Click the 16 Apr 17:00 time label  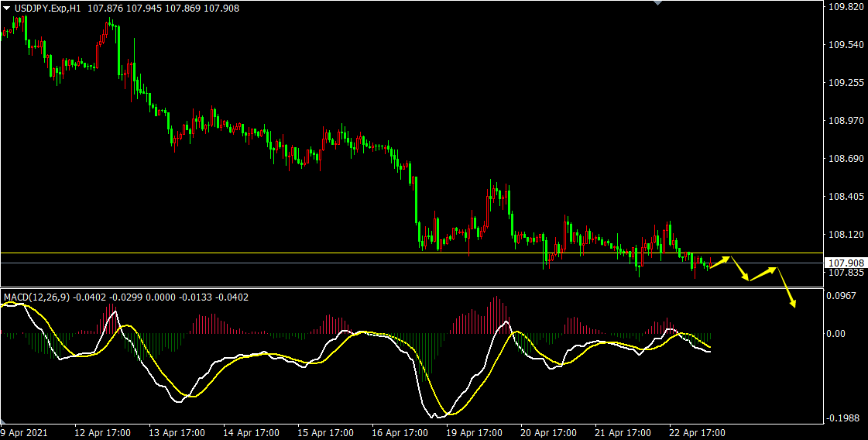tap(400, 433)
